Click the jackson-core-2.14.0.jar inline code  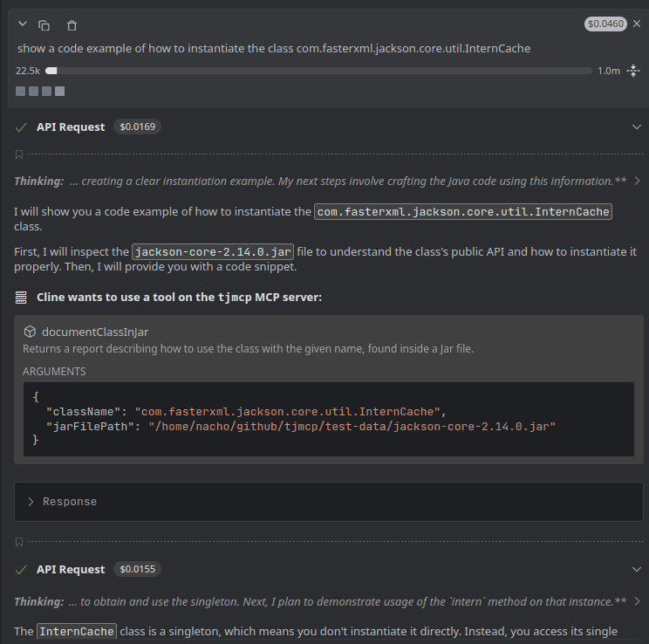[213, 252]
